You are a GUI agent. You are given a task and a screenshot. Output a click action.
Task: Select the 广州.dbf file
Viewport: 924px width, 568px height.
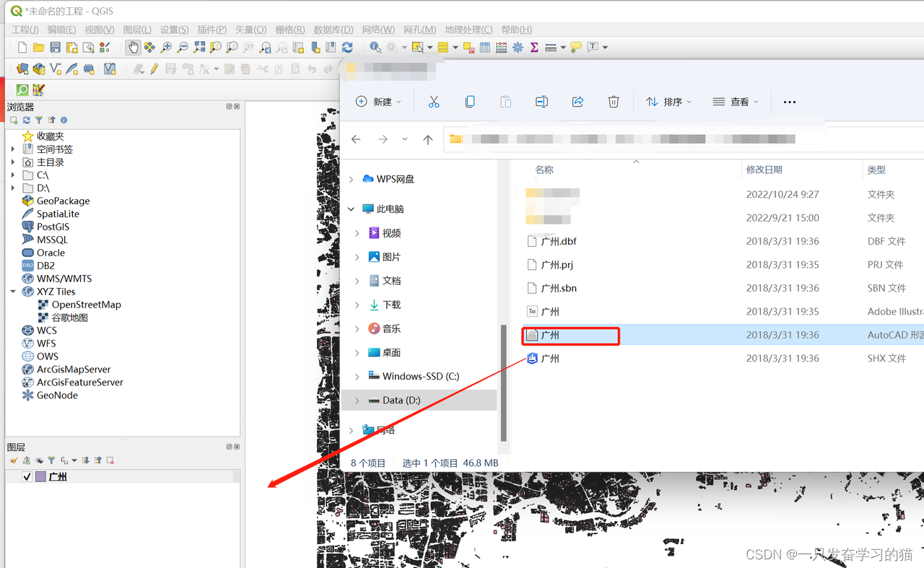pos(559,241)
